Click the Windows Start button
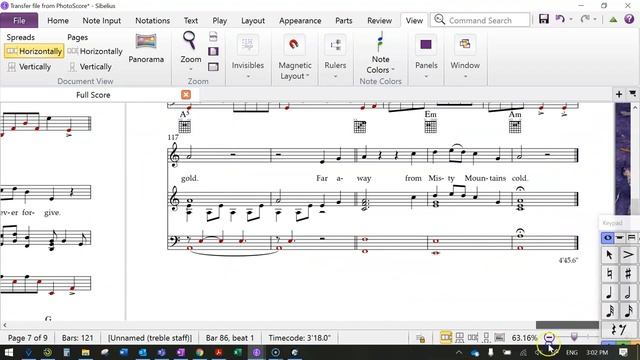Screen dimensions: 640x360 pyautogui.click(x=8, y=352)
